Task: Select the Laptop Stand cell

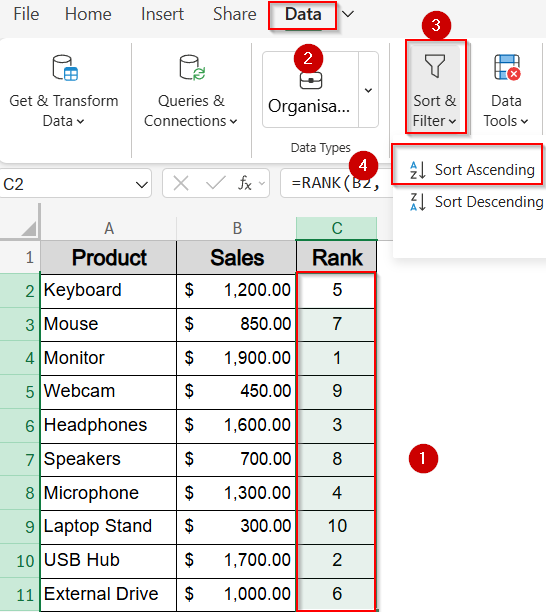Action: pos(109,527)
